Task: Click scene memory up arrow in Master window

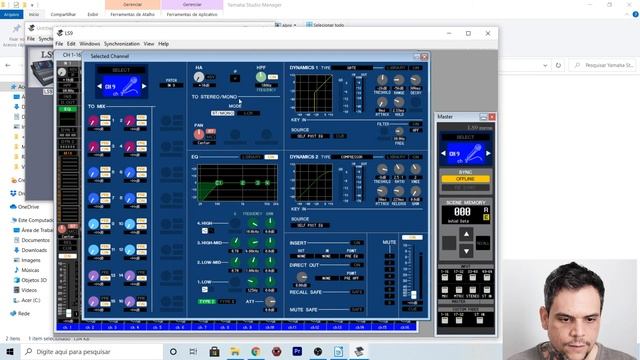Action: coord(466,234)
